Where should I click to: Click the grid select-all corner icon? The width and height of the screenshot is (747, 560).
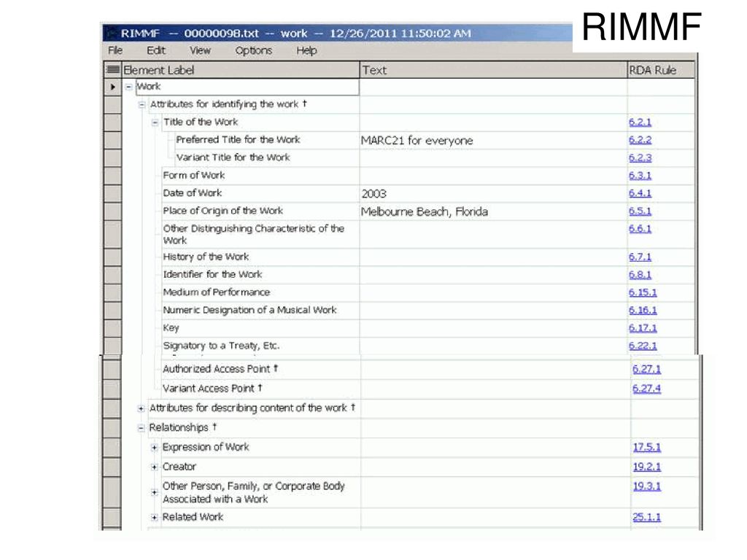coord(112,70)
